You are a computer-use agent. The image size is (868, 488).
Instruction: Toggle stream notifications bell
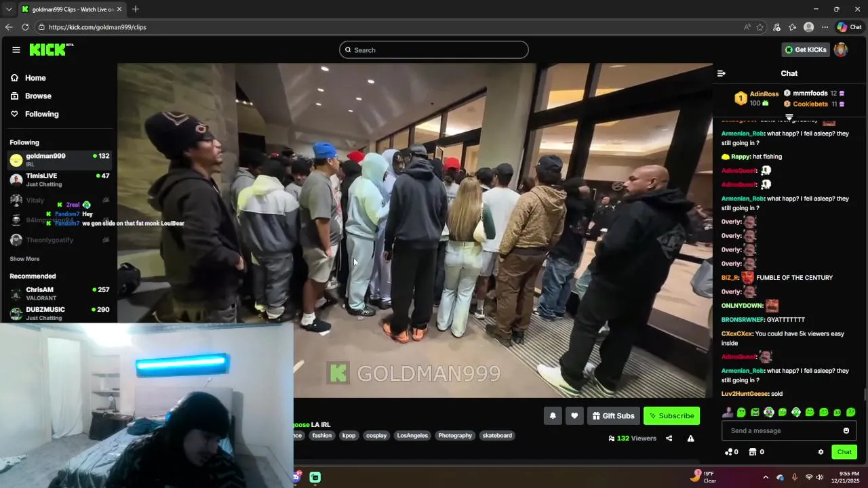[553, 415]
